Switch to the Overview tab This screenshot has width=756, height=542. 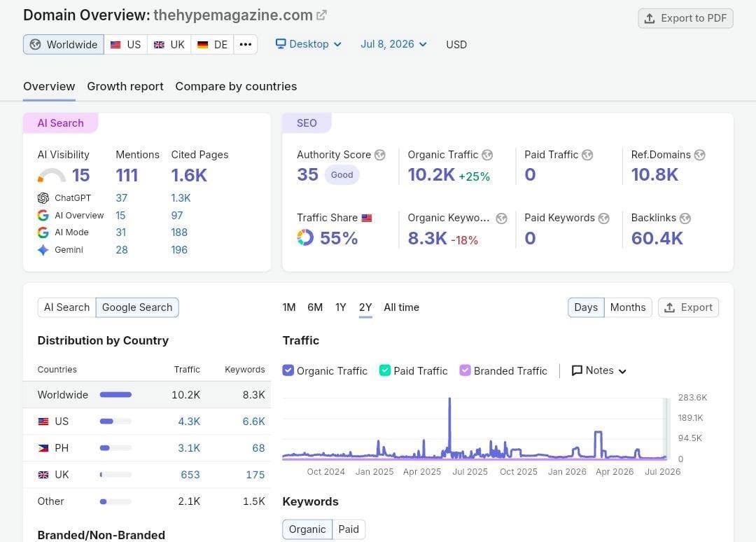coord(49,86)
